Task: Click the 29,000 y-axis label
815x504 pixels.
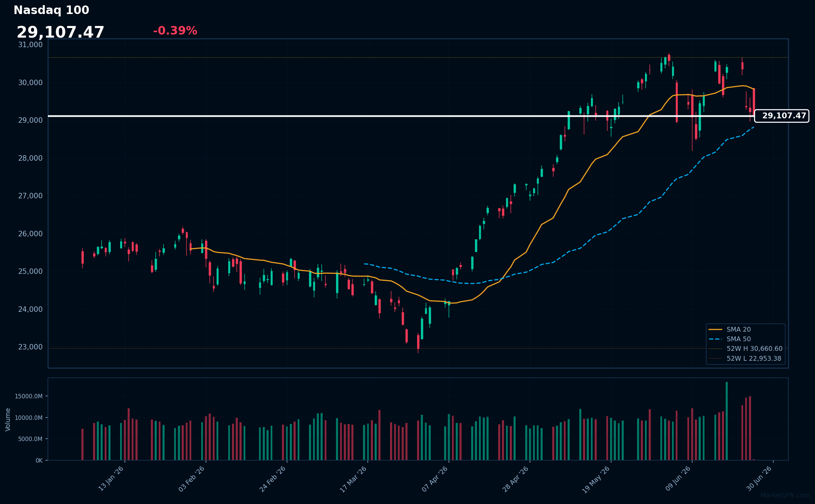Action: click(x=30, y=120)
